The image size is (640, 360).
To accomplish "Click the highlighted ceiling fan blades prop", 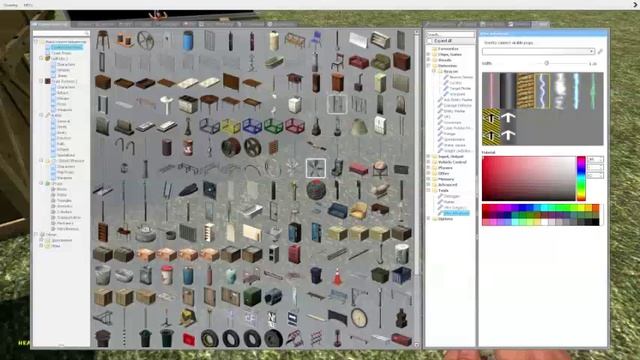I will point(316,169).
